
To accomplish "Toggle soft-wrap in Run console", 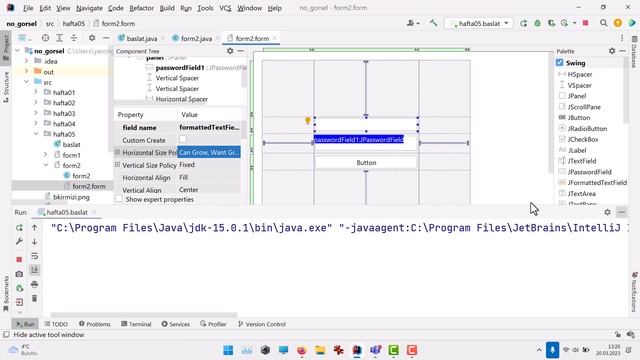I will (x=35, y=256).
